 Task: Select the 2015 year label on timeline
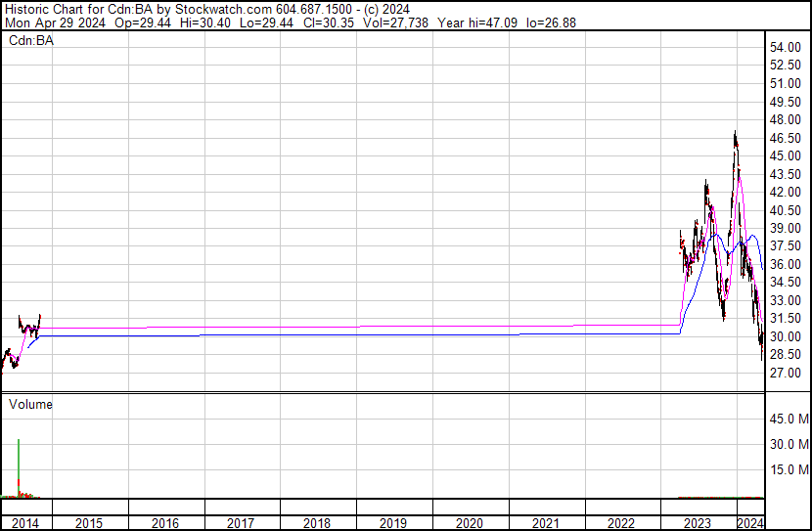click(x=90, y=523)
